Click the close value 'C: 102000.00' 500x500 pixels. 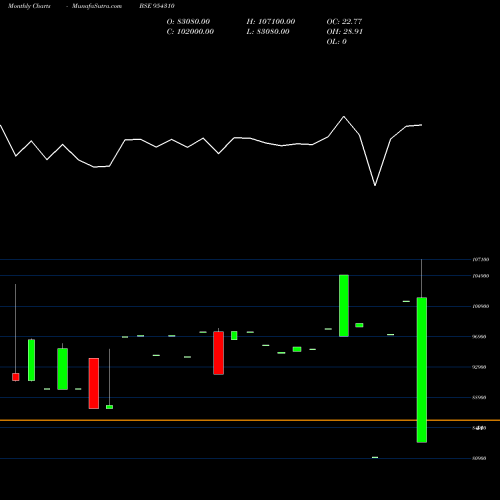(x=190, y=32)
